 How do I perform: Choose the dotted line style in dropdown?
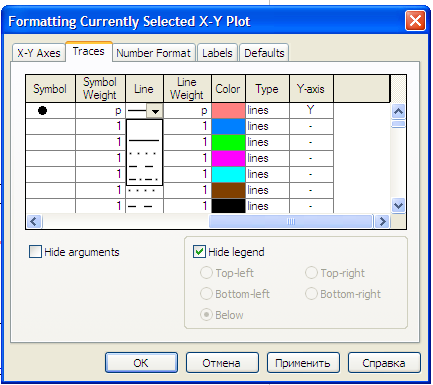[x=144, y=154]
